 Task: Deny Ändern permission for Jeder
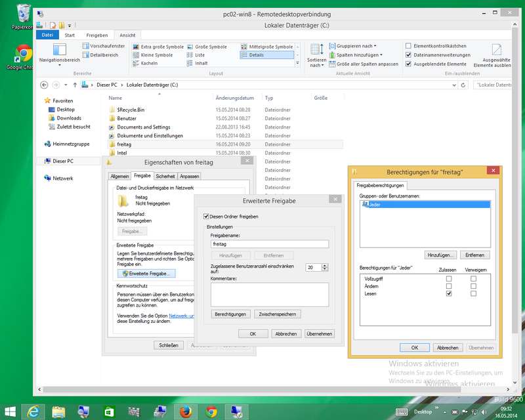472,286
